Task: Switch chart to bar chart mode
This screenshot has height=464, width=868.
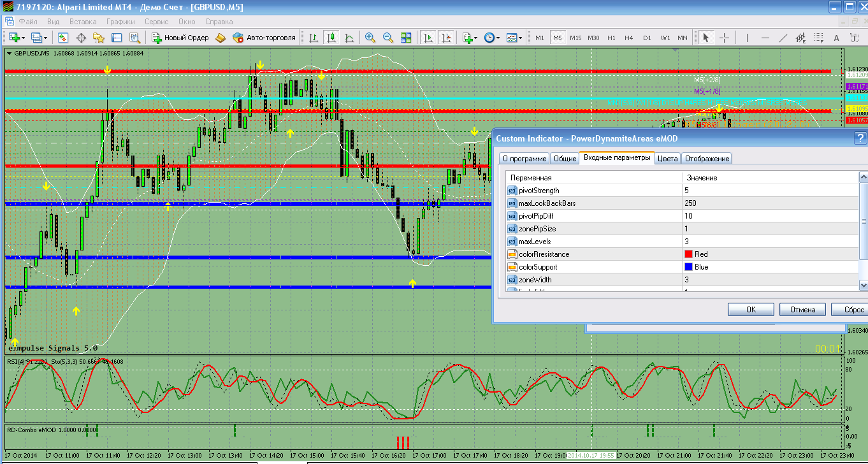Action: [313, 38]
